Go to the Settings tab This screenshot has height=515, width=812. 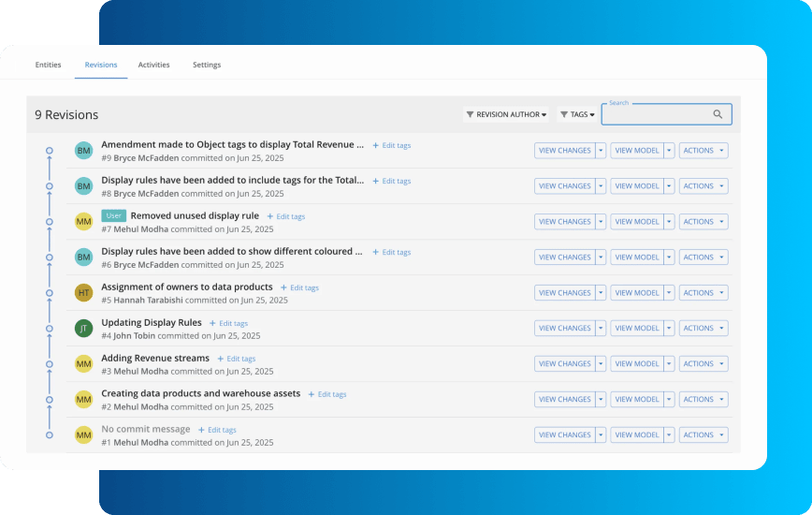click(207, 65)
